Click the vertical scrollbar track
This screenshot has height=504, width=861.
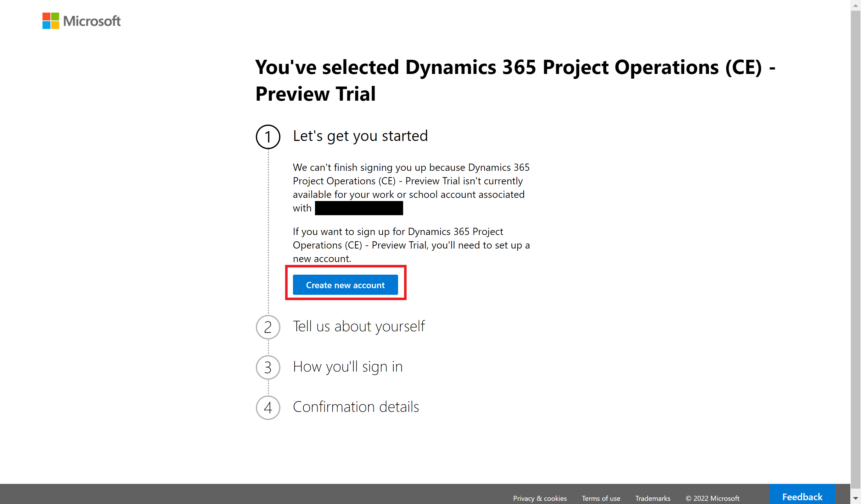click(x=856, y=252)
